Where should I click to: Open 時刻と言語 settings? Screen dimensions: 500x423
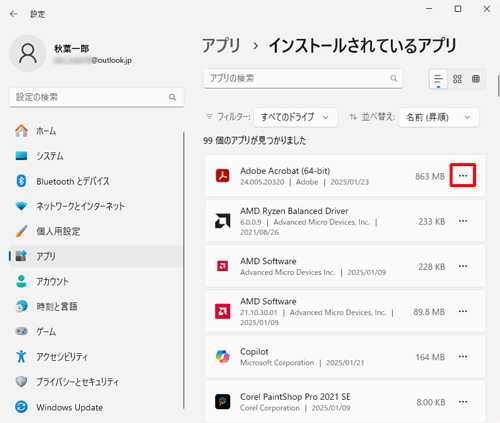96,306
